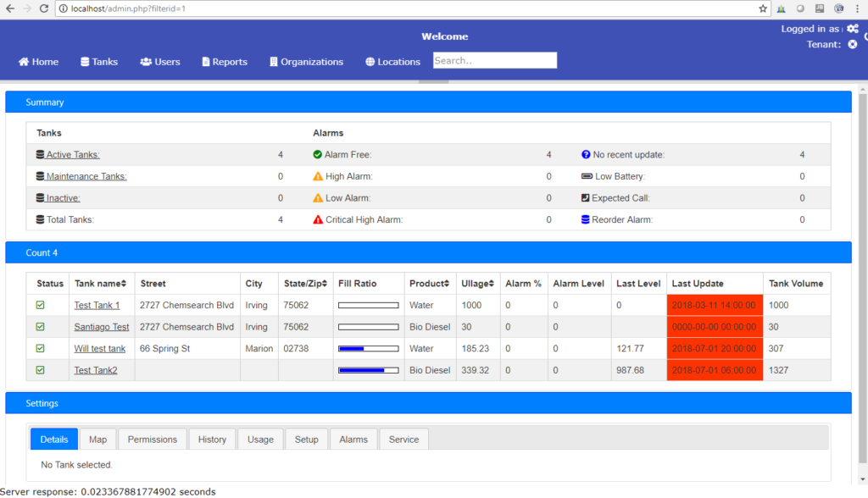Click the Settings panel header

428,403
